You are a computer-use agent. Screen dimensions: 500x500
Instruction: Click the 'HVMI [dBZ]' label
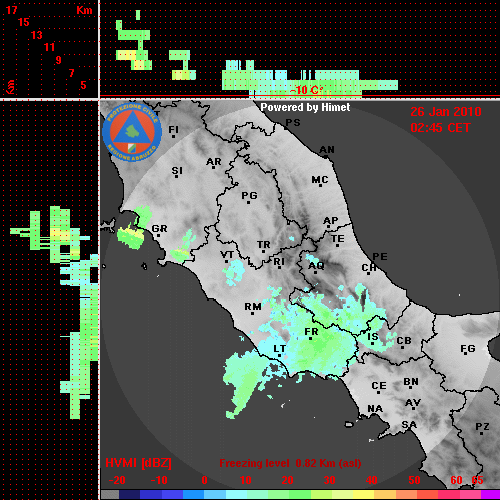pyautogui.click(x=138, y=463)
